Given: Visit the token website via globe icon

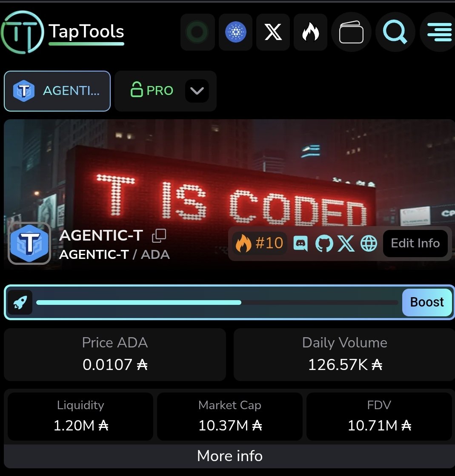Looking at the screenshot, I should click(x=369, y=244).
